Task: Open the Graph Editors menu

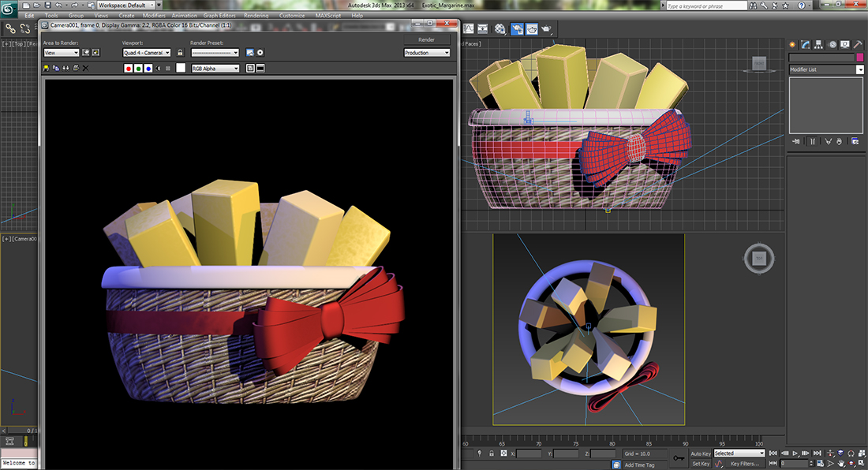Action: (x=221, y=15)
